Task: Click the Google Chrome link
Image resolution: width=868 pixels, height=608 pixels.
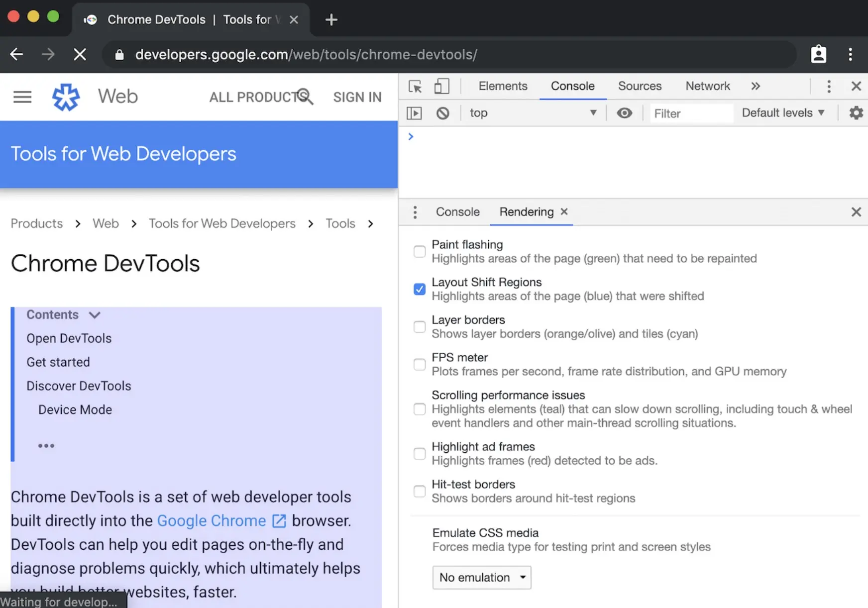Action: [212, 520]
